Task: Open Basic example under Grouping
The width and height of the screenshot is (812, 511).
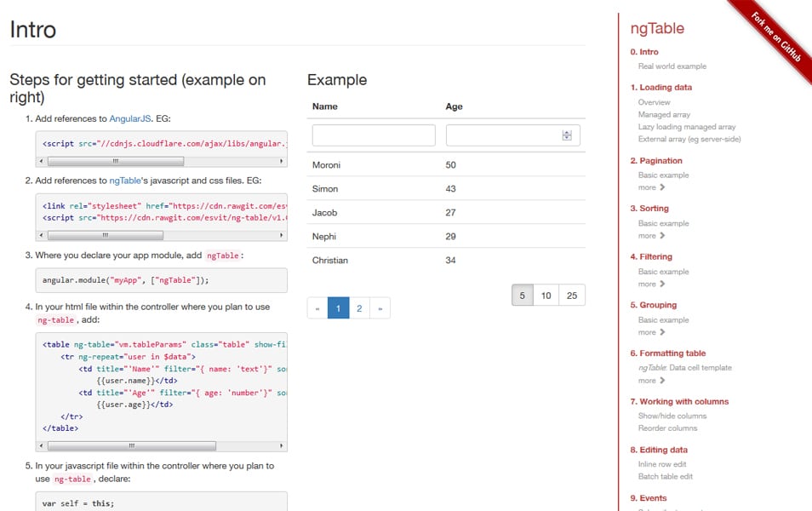Action: (663, 319)
